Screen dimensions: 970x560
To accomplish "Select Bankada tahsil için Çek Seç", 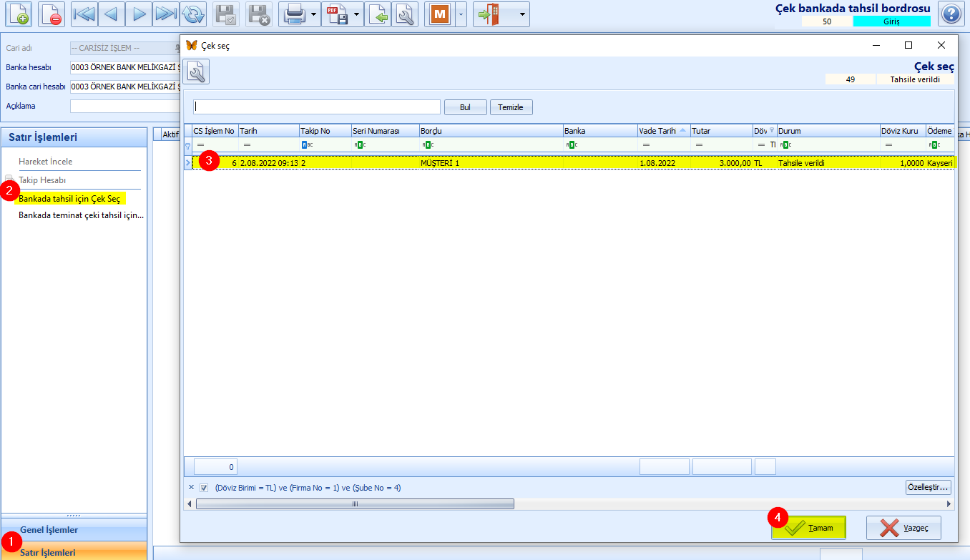I will click(69, 198).
